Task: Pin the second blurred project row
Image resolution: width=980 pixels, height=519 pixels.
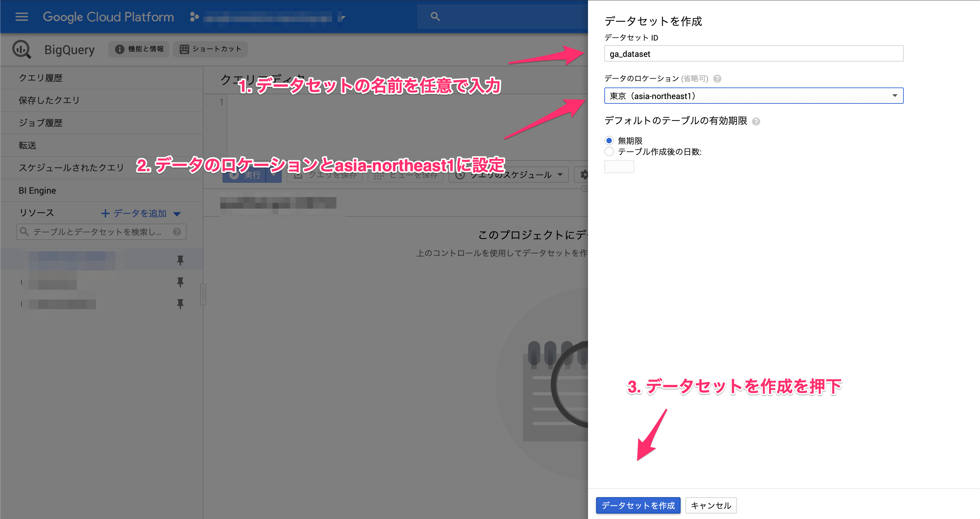Action: click(180, 282)
